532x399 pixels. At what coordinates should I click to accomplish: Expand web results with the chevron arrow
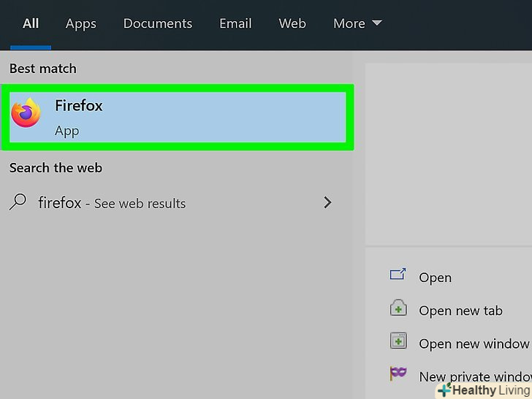tap(327, 202)
